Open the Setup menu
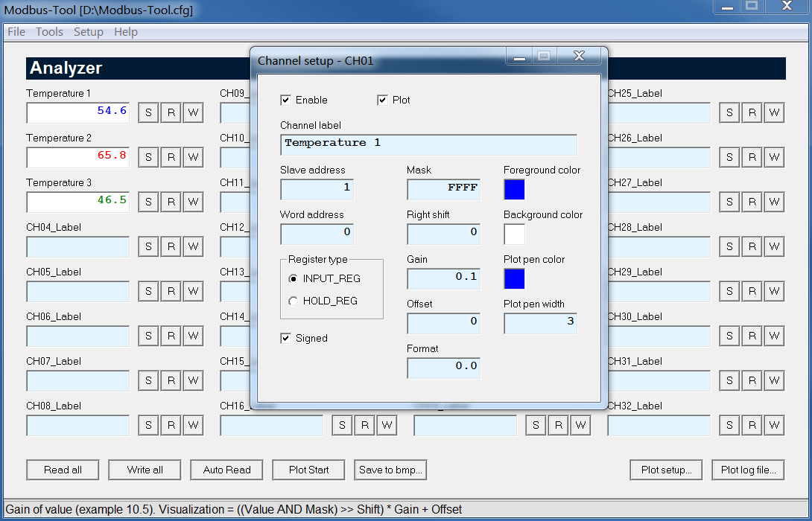The height and width of the screenshot is (521, 812). point(88,31)
